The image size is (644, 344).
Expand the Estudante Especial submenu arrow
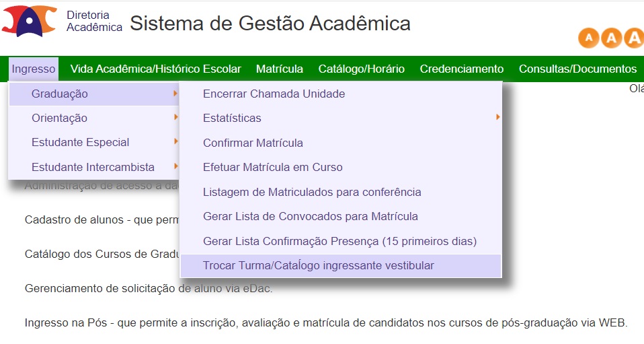(x=175, y=141)
